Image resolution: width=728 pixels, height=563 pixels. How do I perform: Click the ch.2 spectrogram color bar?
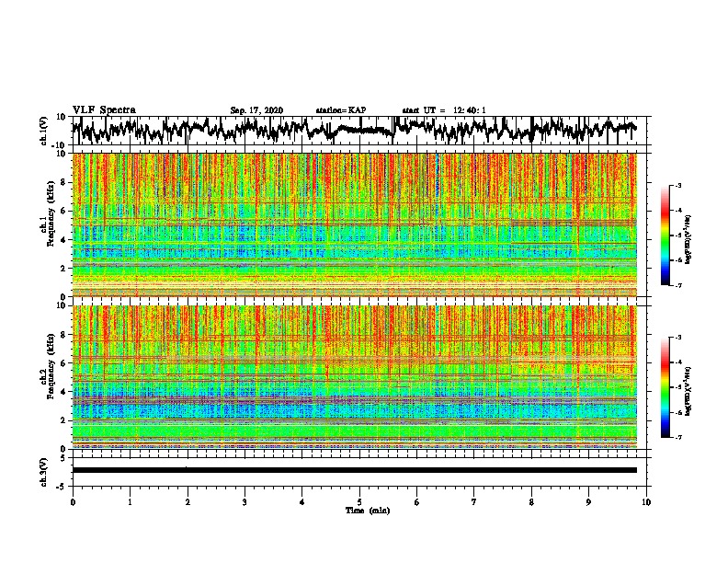pyautogui.click(x=665, y=387)
